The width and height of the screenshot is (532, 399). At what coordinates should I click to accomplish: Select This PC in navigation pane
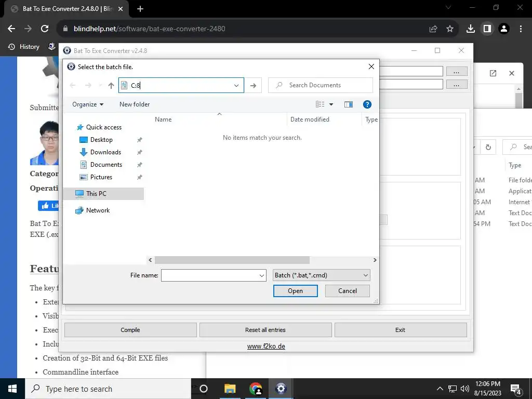point(103,194)
